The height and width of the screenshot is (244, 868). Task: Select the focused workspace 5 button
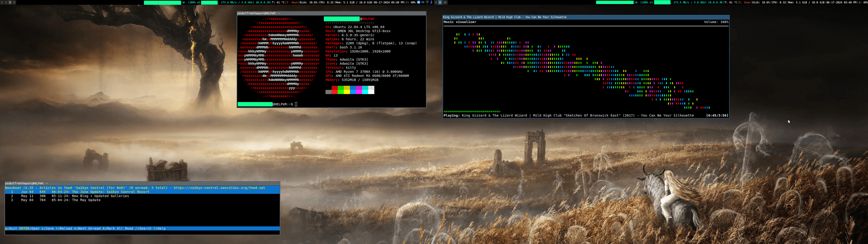point(10,2)
